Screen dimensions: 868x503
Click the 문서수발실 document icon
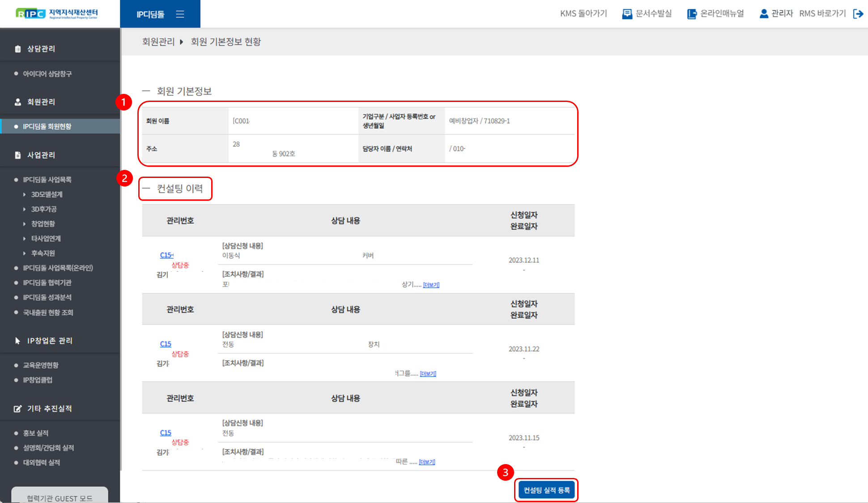(627, 14)
